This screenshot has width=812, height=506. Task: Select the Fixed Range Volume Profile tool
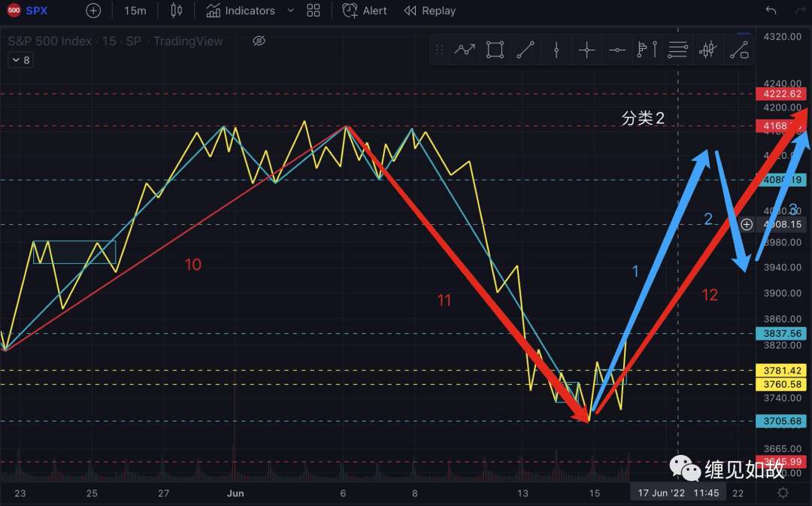click(x=647, y=50)
